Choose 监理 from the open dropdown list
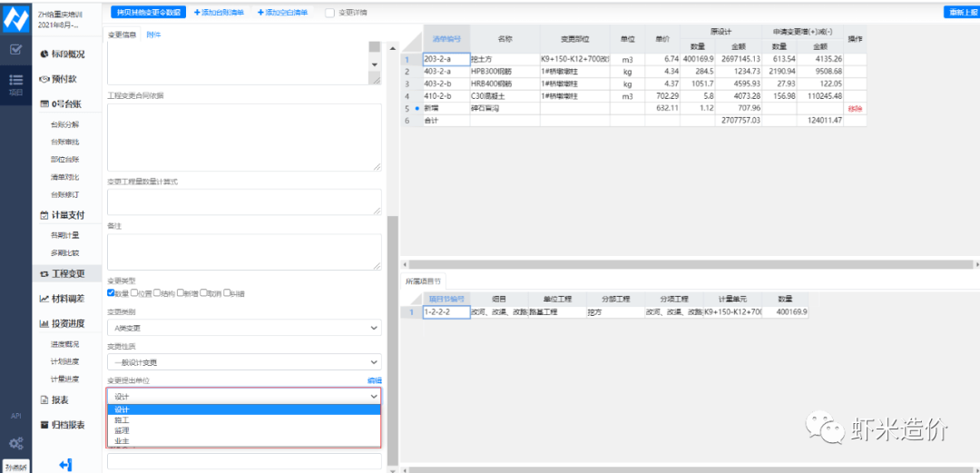980x473 pixels. tap(122, 430)
